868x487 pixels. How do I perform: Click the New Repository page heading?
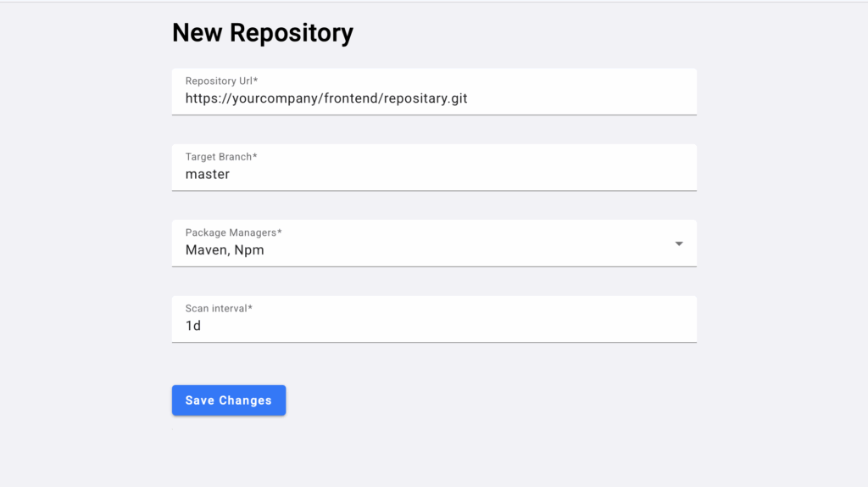pyautogui.click(x=263, y=33)
